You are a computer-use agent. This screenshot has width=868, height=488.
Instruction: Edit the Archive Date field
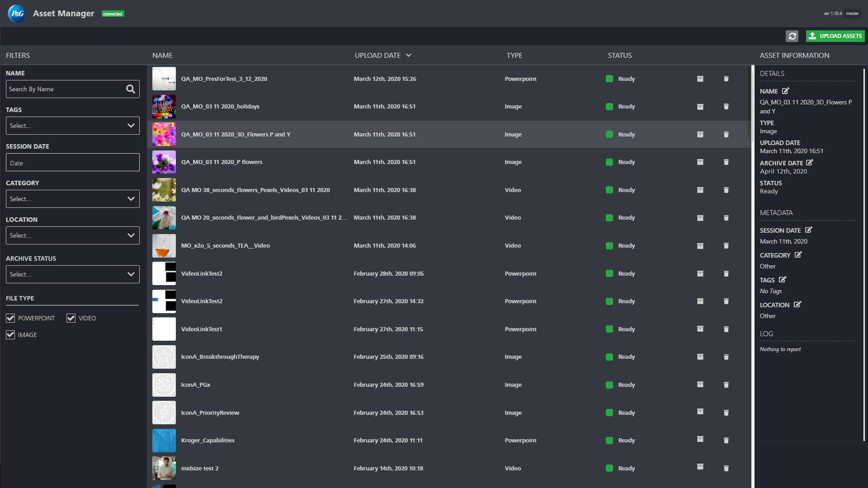point(809,163)
